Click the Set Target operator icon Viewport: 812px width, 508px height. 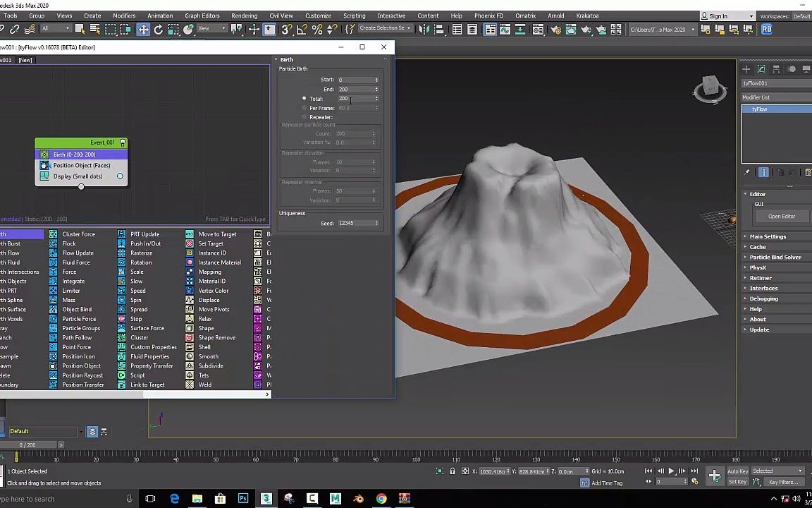tap(190, 243)
